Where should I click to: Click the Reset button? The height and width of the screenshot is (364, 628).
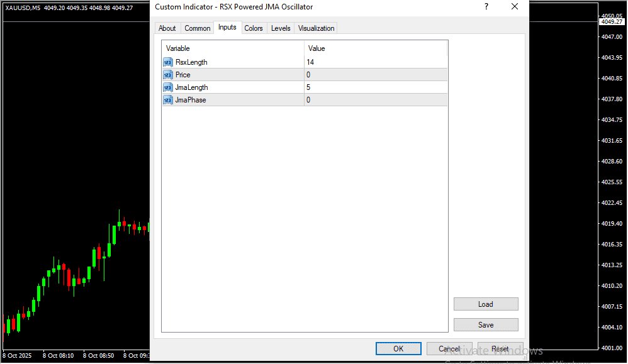[500, 349]
